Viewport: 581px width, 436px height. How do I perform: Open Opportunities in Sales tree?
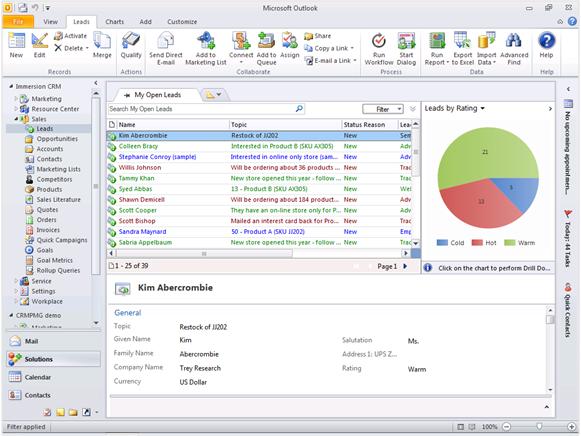(x=57, y=139)
